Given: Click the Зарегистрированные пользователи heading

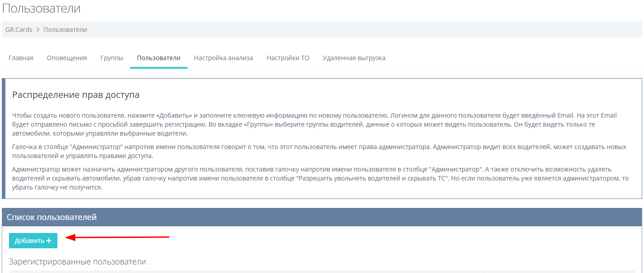Looking at the screenshot, I should [x=78, y=262].
